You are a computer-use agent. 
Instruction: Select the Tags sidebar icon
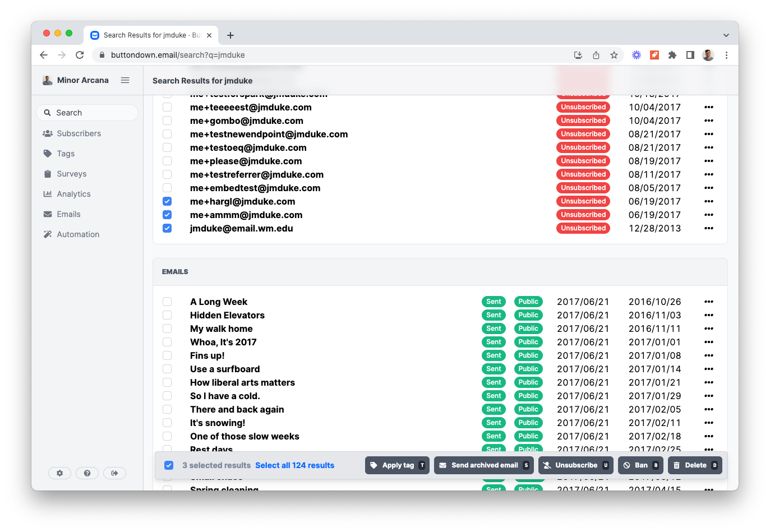(x=47, y=153)
